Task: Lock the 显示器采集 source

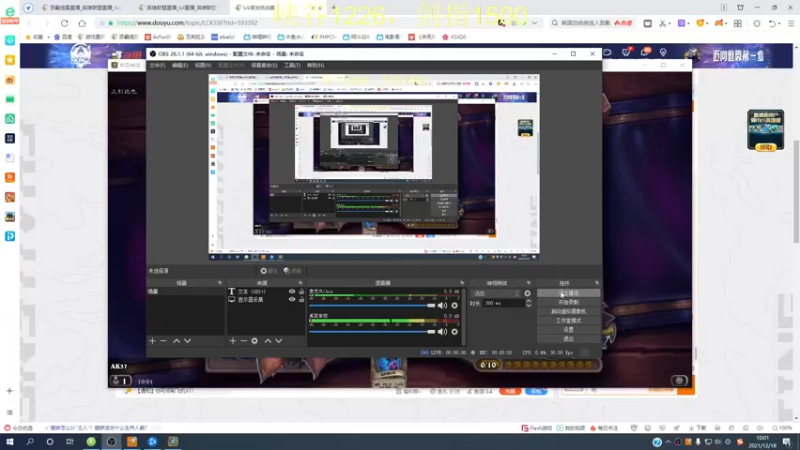Action: (302, 299)
